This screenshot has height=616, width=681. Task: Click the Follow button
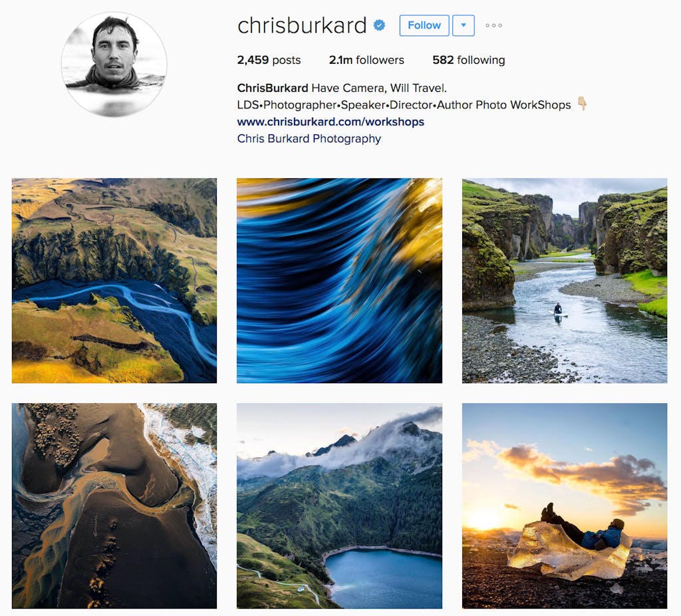click(424, 26)
